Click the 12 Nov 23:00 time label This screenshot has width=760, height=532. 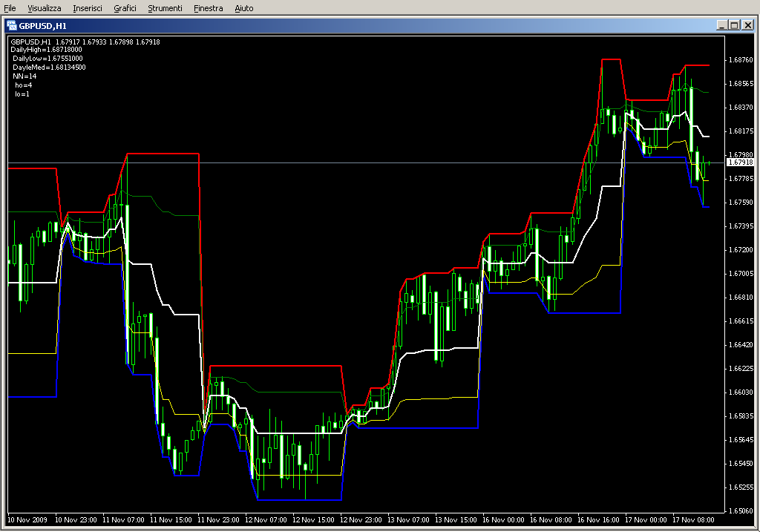coord(361,520)
